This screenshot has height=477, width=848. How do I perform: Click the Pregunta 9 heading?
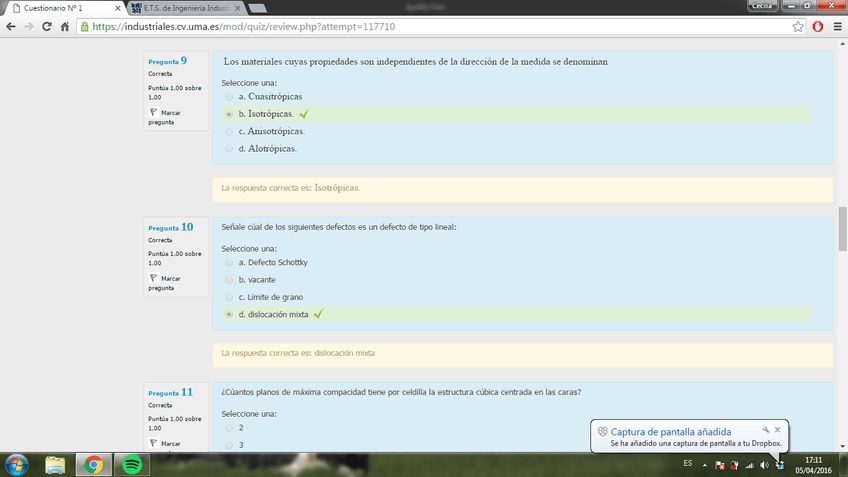tap(168, 61)
